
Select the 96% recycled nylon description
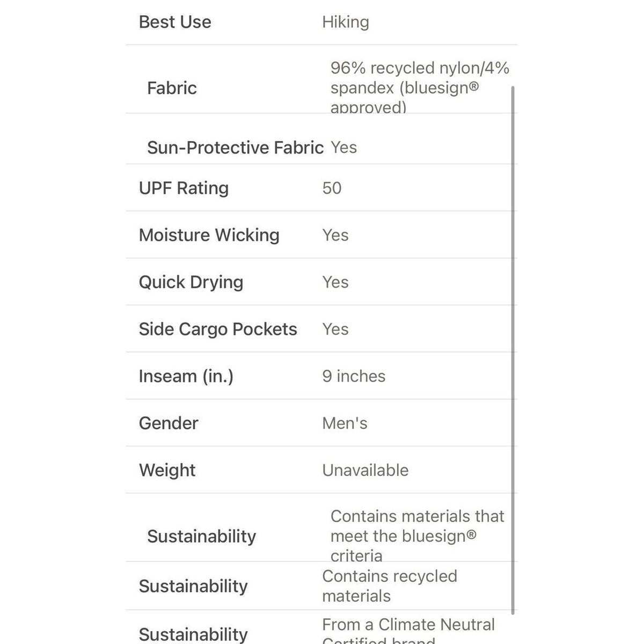420,87
